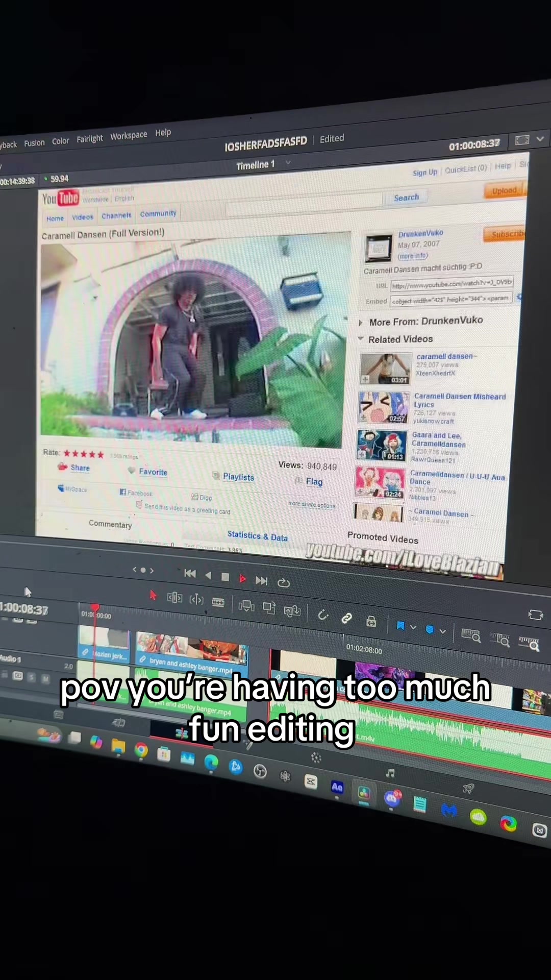
Task: Open Microsoft Edge from the taskbar
Action: point(211,763)
